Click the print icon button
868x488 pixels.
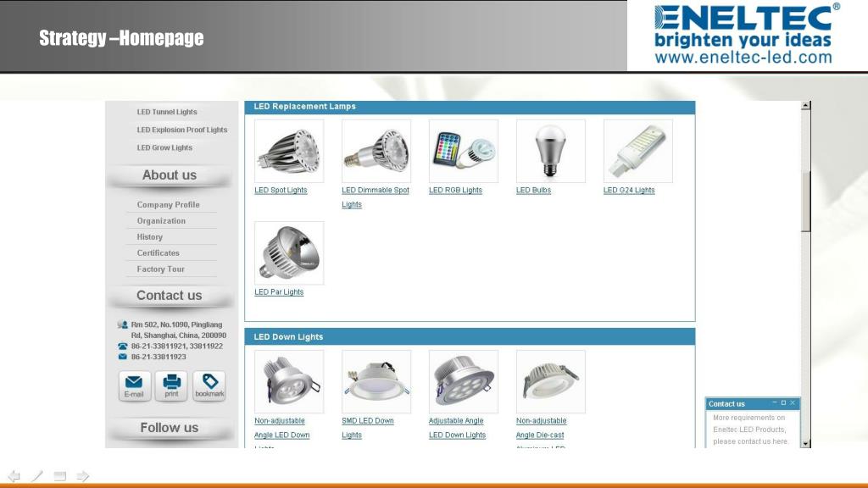171,385
